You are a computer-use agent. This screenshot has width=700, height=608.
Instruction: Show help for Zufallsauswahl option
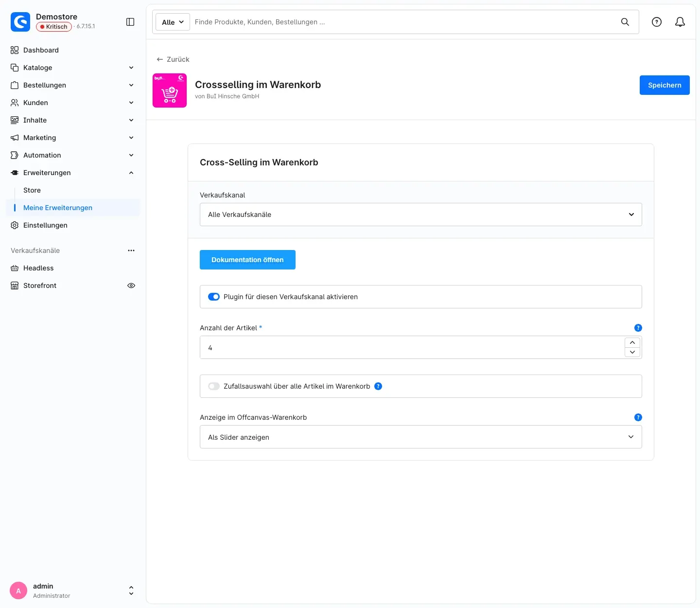click(x=378, y=386)
